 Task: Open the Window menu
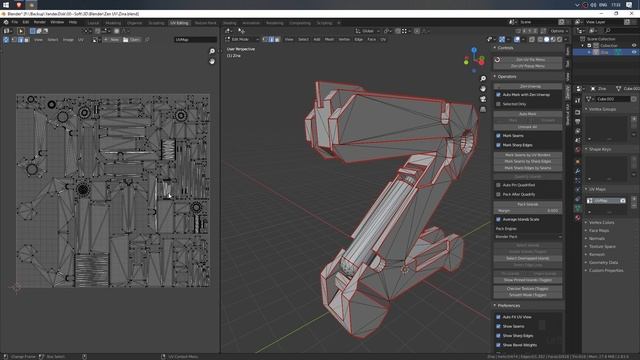pyautogui.click(x=57, y=22)
